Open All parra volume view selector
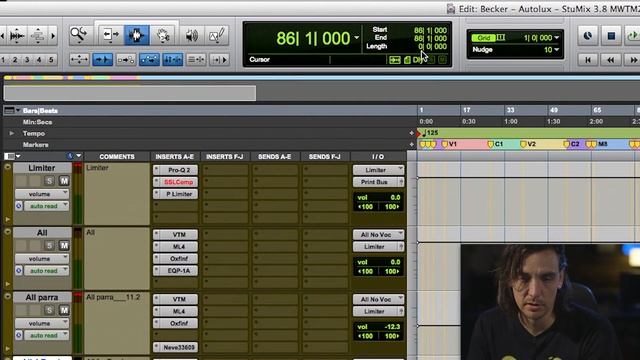This screenshot has width=640, height=360. coord(42,323)
